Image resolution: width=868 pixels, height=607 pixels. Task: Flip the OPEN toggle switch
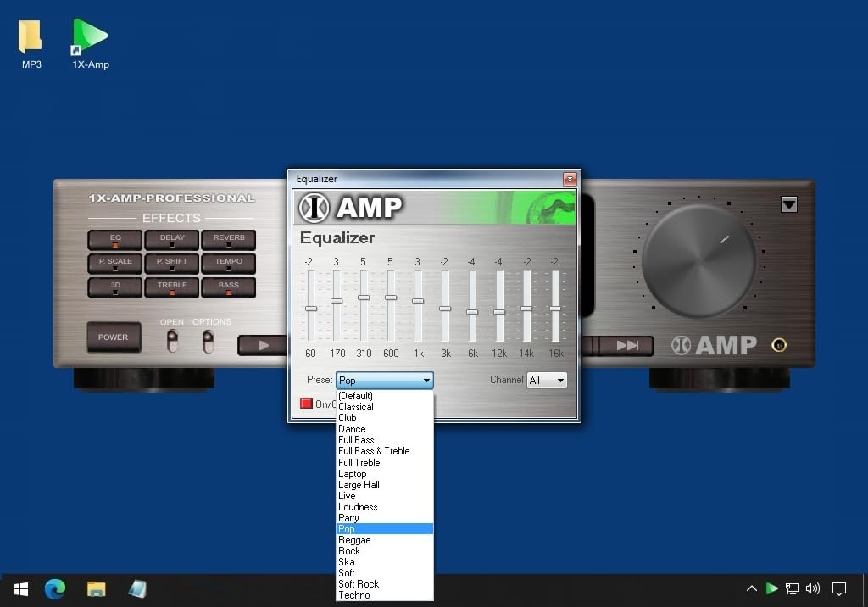click(x=172, y=341)
